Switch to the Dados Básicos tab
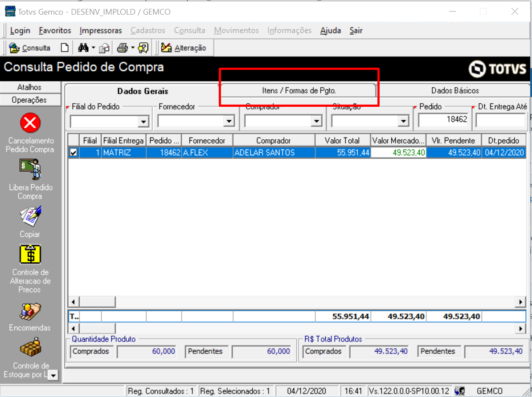 455,90
